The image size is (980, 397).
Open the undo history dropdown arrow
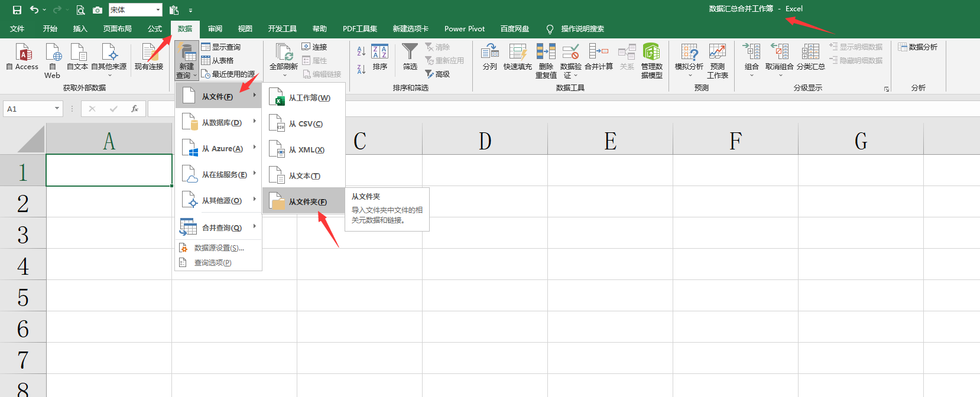tap(44, 10)
